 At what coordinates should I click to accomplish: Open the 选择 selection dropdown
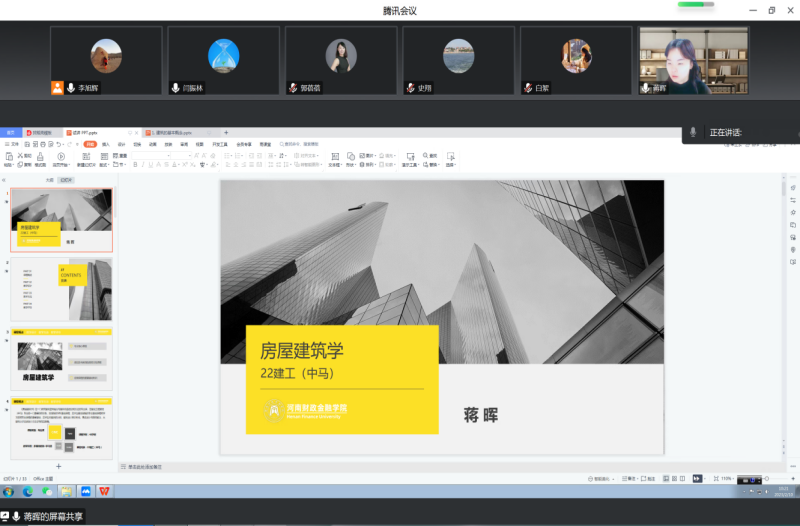tap(450, 164)
